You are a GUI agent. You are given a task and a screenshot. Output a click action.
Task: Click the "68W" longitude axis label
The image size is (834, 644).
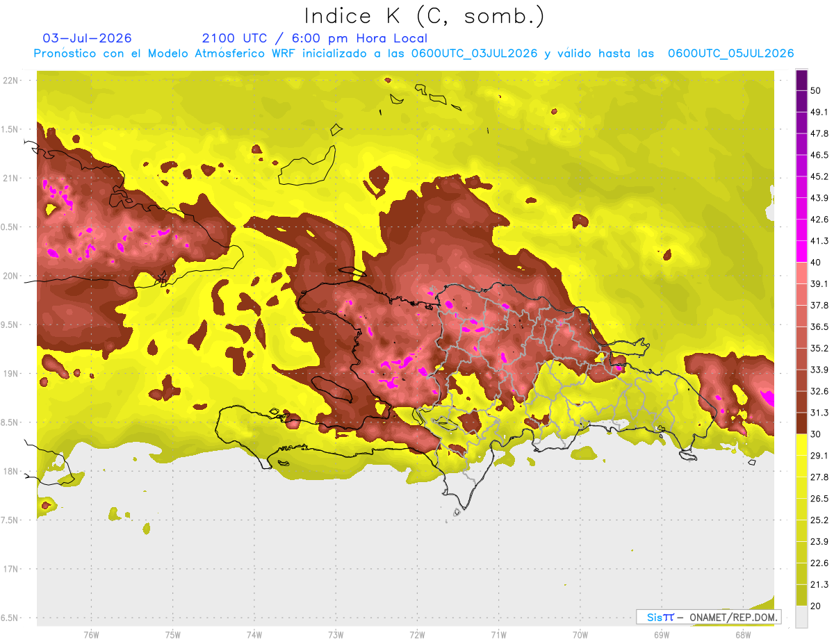[x=743, y=634]
